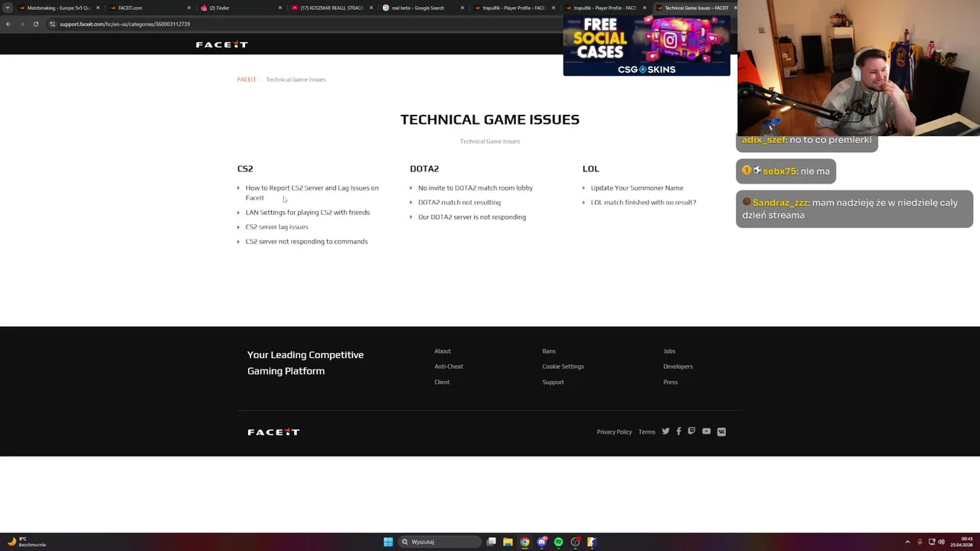Open LOL match finished with no result
The image size is (980, 551).
pyautogui.click(x=643, y=202)
